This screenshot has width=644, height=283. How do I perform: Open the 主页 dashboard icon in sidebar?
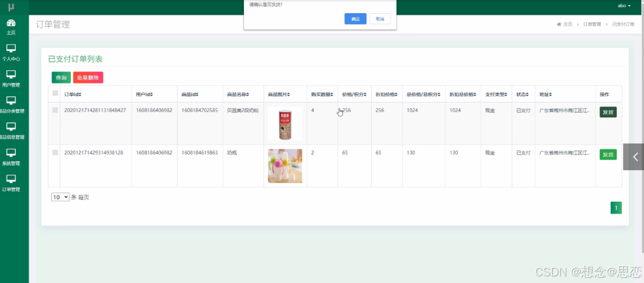[11, 22]
